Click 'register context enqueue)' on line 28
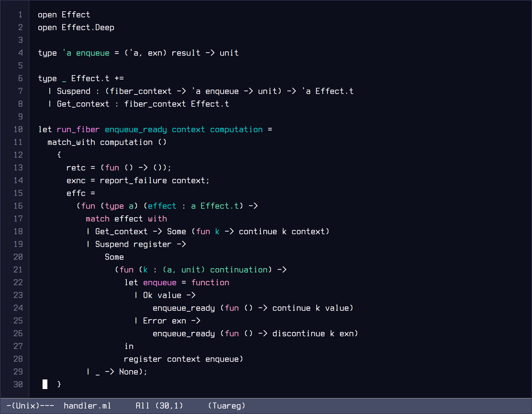This screenshot has height=414, width=532. [x=184, y=359]
